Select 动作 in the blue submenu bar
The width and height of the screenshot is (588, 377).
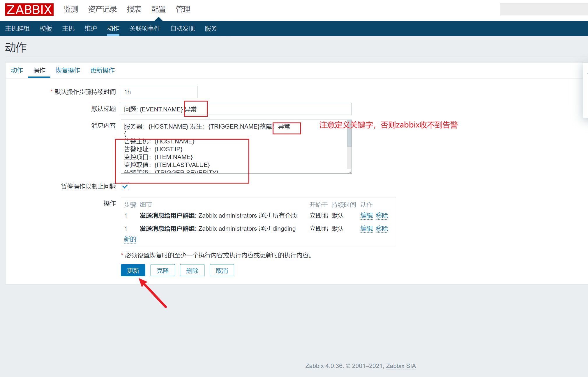(113, 29)
